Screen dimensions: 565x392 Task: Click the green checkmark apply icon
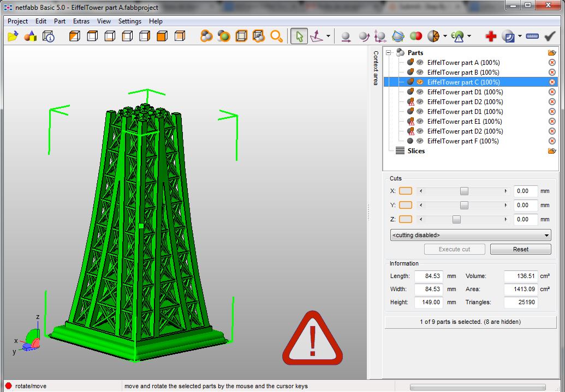(x=549, y=36)
